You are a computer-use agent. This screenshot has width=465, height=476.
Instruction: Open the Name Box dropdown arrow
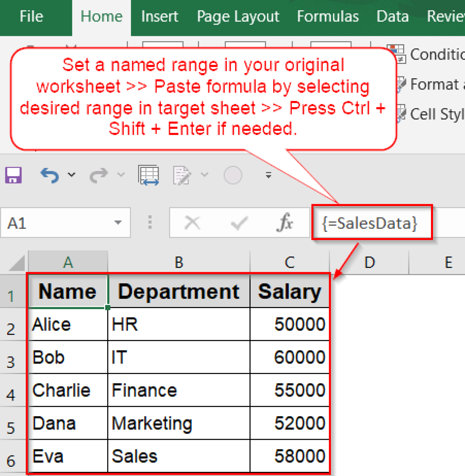[118, 223]
